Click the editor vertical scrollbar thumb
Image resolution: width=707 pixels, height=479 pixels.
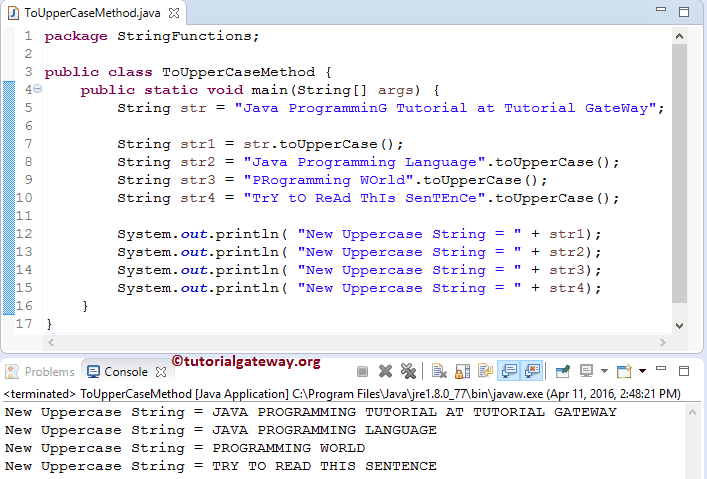pos(679,174)
